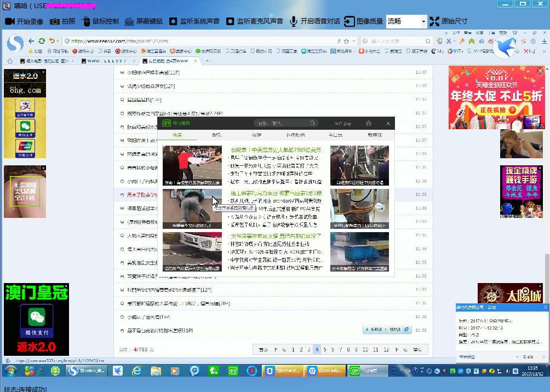
Task: Open the 微信网页版 bookmark
Action: [x=208, y=51]
